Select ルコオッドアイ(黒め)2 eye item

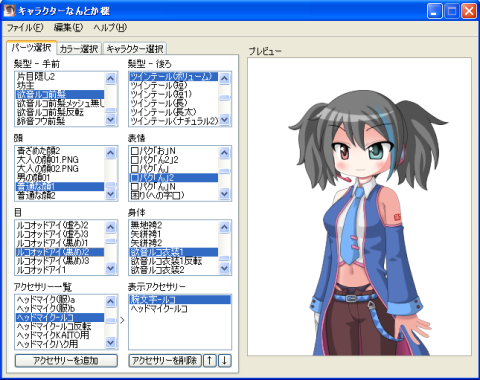(60, 252)
